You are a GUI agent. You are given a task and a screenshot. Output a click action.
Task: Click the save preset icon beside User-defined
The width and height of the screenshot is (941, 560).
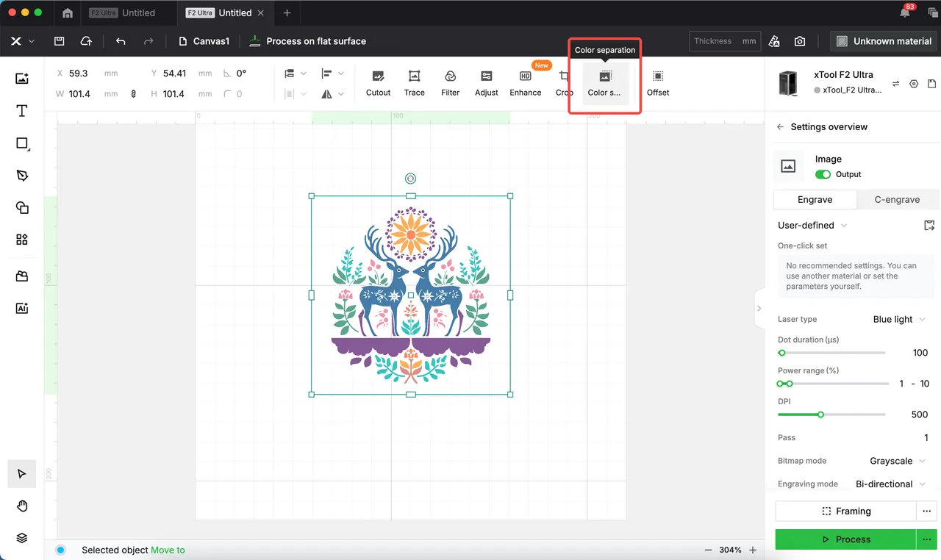(929, 226)
